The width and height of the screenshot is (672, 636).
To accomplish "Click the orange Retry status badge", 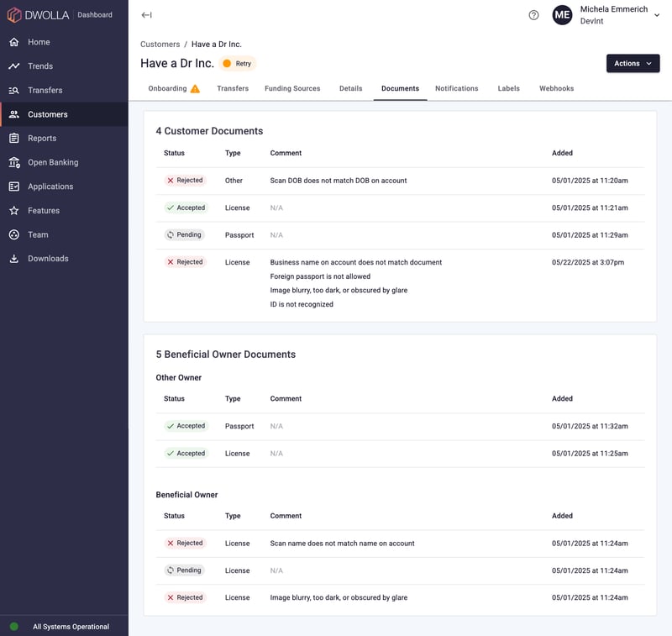I will click(x=237, y=64).
